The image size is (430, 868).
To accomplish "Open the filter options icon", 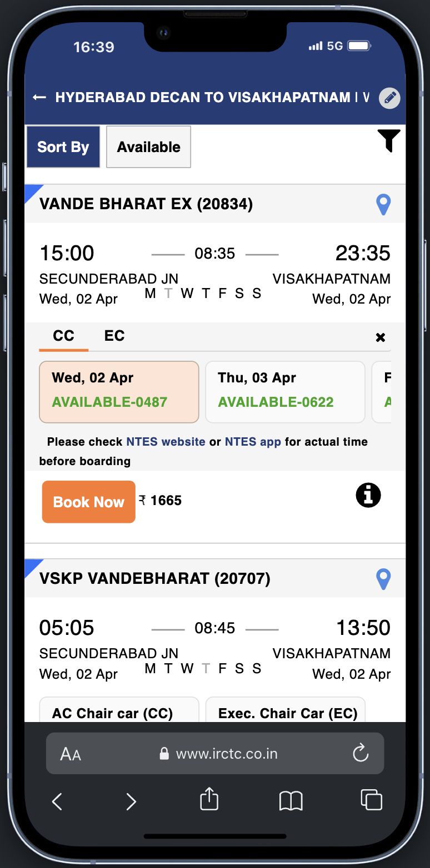I will (389, 141).
